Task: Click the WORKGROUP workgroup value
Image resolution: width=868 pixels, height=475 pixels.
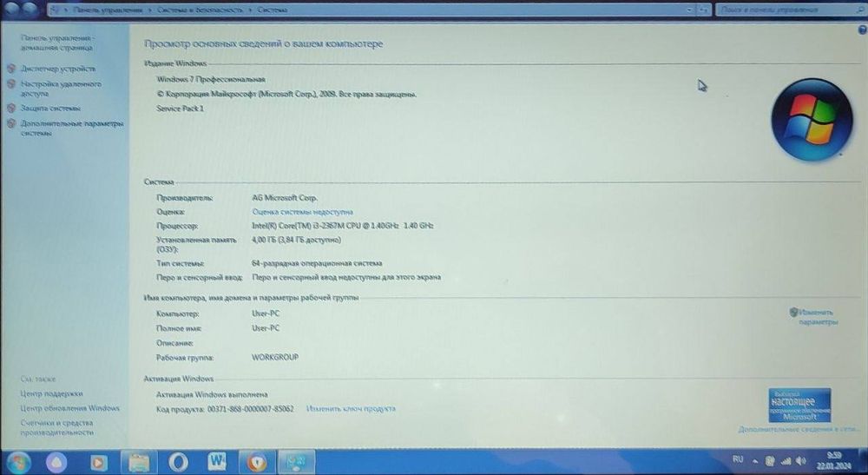Action: coord(274,357)
